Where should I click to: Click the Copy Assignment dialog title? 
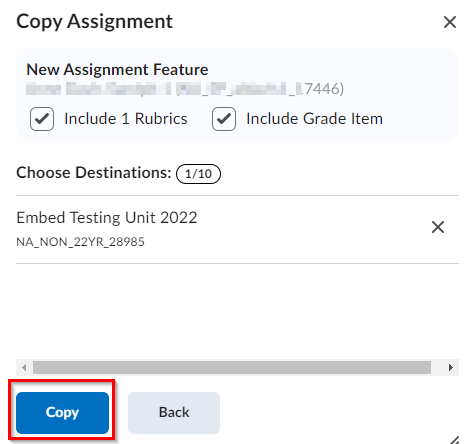click(94, 22)
